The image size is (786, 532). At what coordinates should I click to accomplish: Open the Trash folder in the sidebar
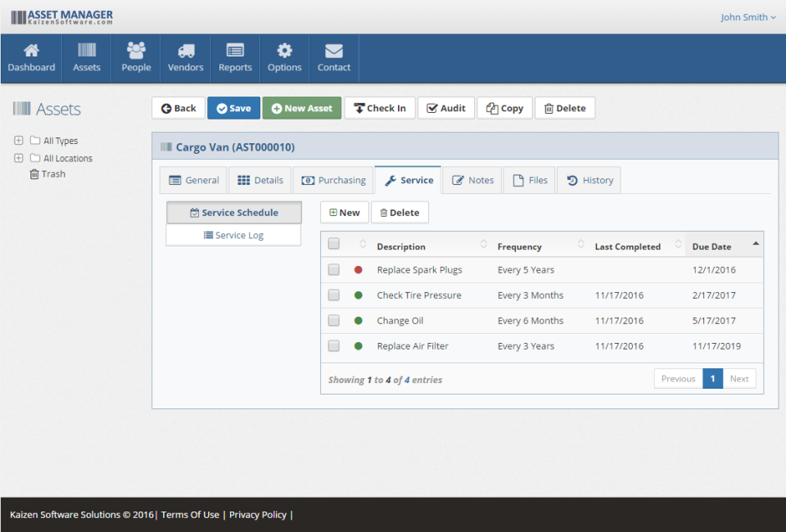point(47,174)
